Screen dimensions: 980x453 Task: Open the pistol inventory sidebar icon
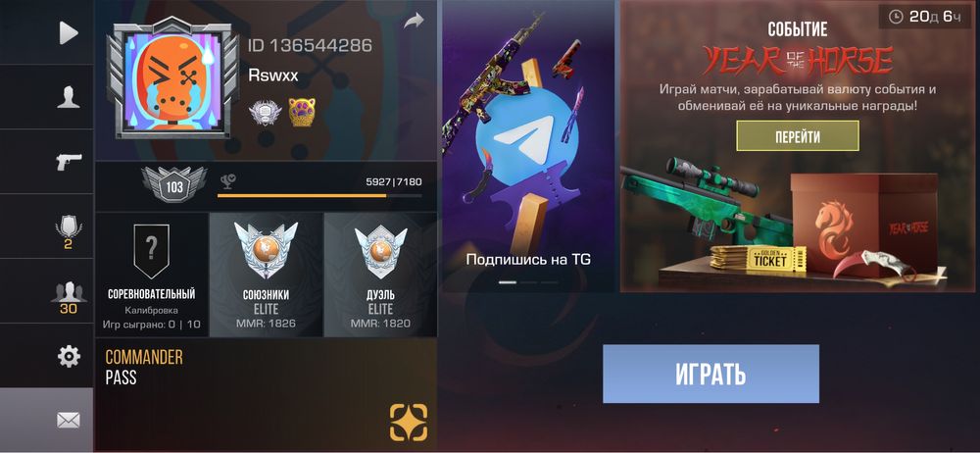point(69,162)
